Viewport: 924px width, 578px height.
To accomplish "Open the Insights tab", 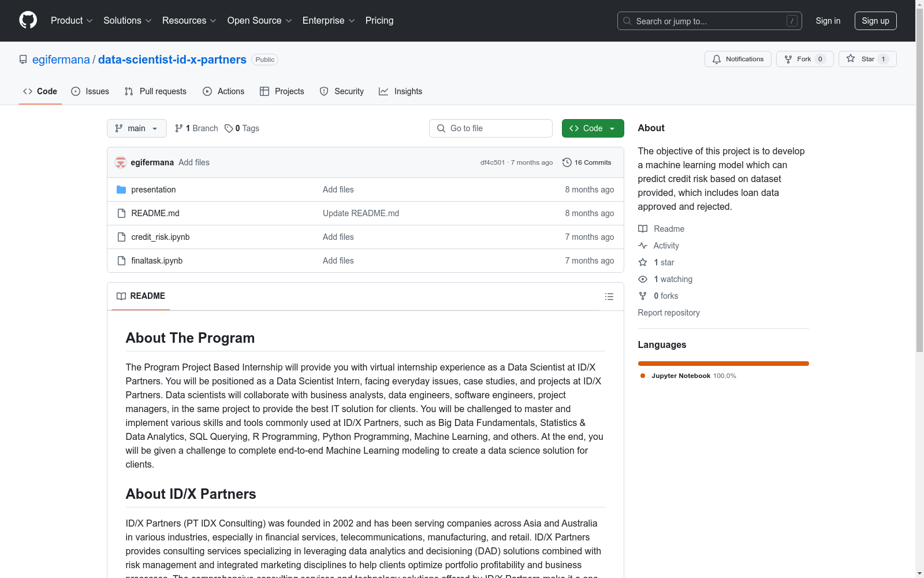I will (x=400, y=91).
